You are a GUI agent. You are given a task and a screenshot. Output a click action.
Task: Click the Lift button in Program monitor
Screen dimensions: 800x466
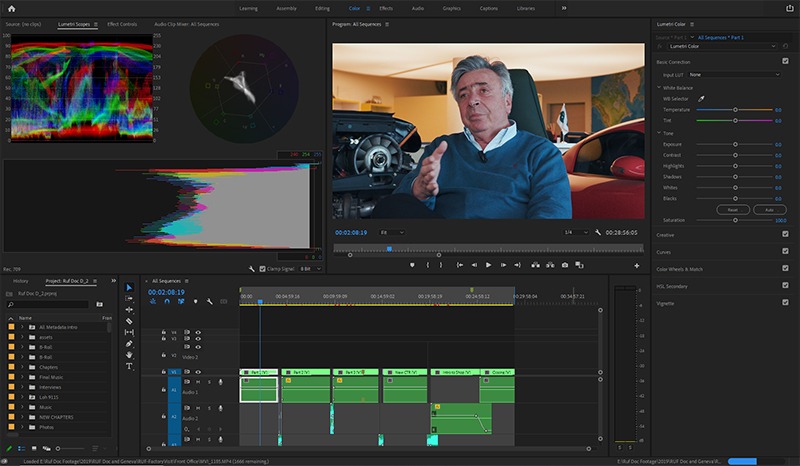click(x=535, y=265)
